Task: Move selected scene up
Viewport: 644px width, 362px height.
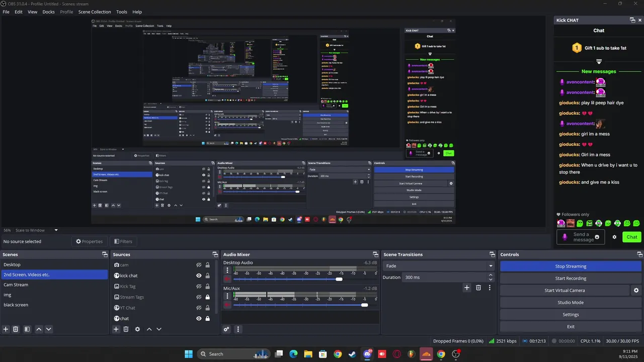Action: click(x=39, y=329)
